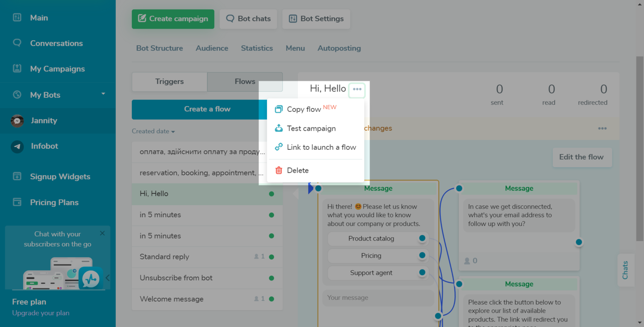Click the trash icon next to Delete
The image size is (644, 327).
(279, 170)
